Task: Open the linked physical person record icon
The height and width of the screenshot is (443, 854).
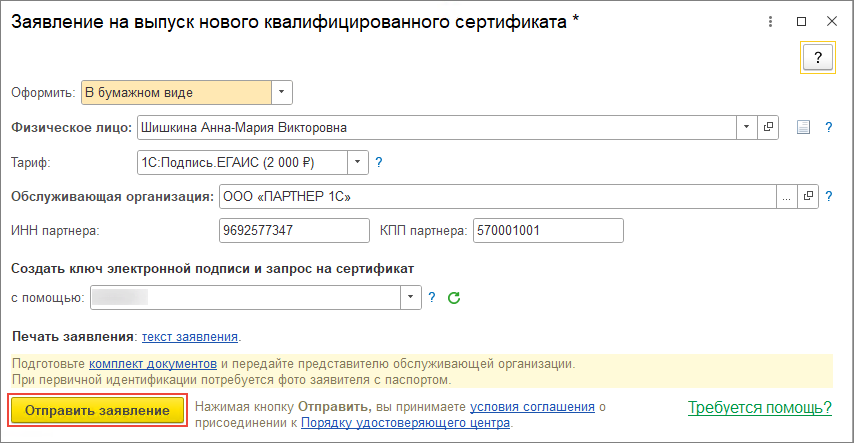Action: tap(769, 127)
